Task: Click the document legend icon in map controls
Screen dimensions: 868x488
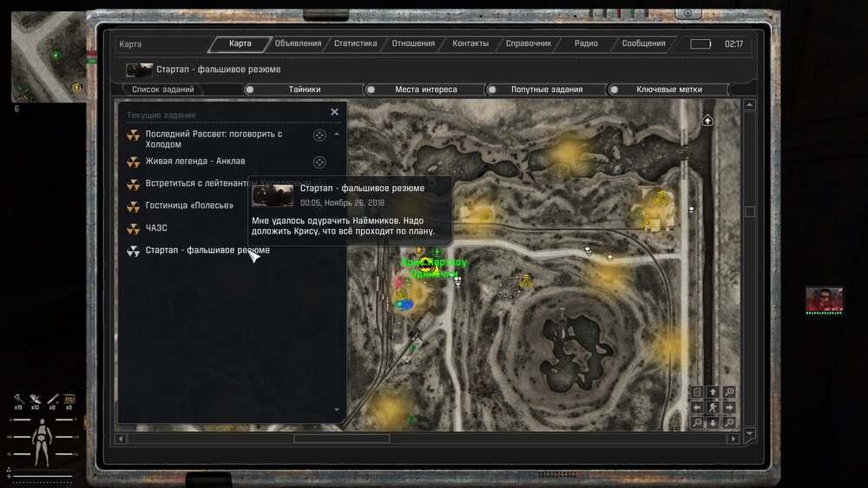Action: (x=697, y=392)
